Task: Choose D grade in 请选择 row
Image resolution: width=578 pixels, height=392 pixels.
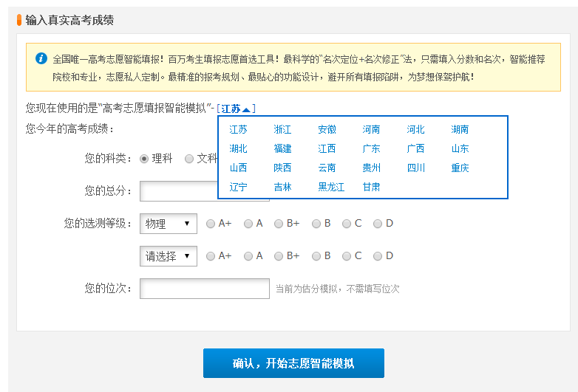Action: pyautogui.click(x=378, y=256)
